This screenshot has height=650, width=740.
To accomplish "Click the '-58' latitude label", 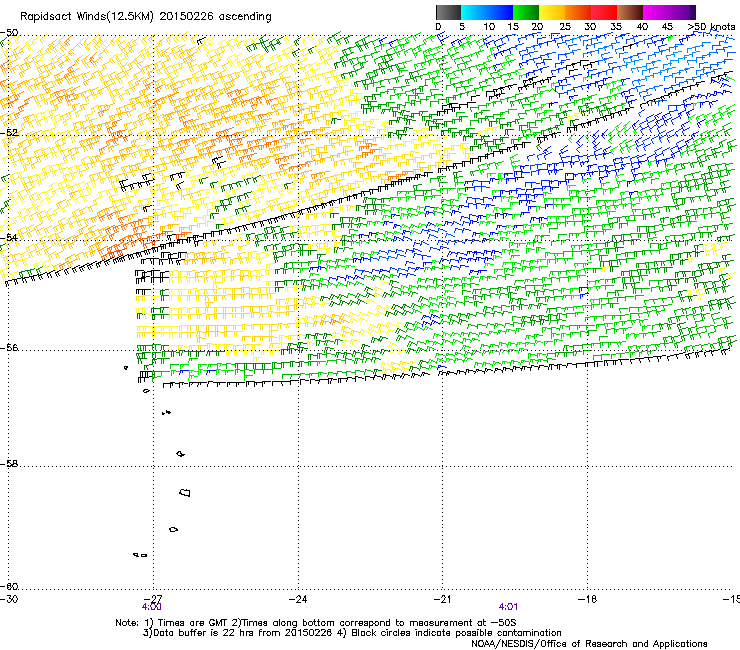I will (9, 464).
